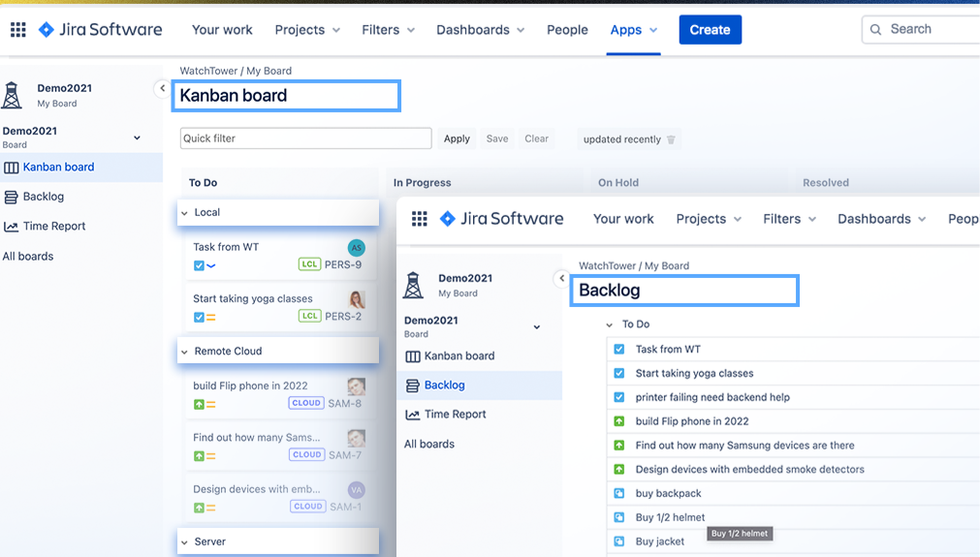Click the Jira Software logo in top bar
The image size is (980, 557).
pos(100,29)
